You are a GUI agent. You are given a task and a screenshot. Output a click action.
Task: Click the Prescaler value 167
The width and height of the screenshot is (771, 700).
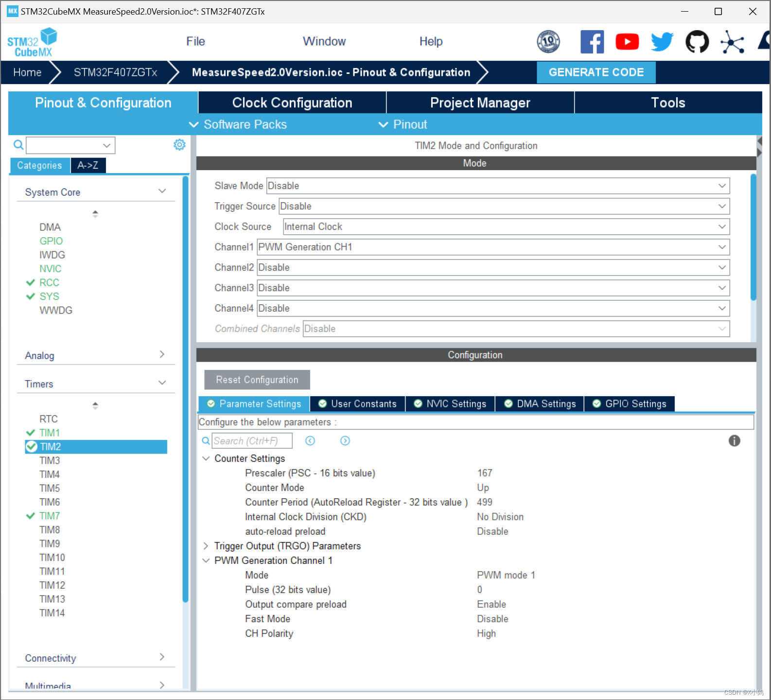485,473
